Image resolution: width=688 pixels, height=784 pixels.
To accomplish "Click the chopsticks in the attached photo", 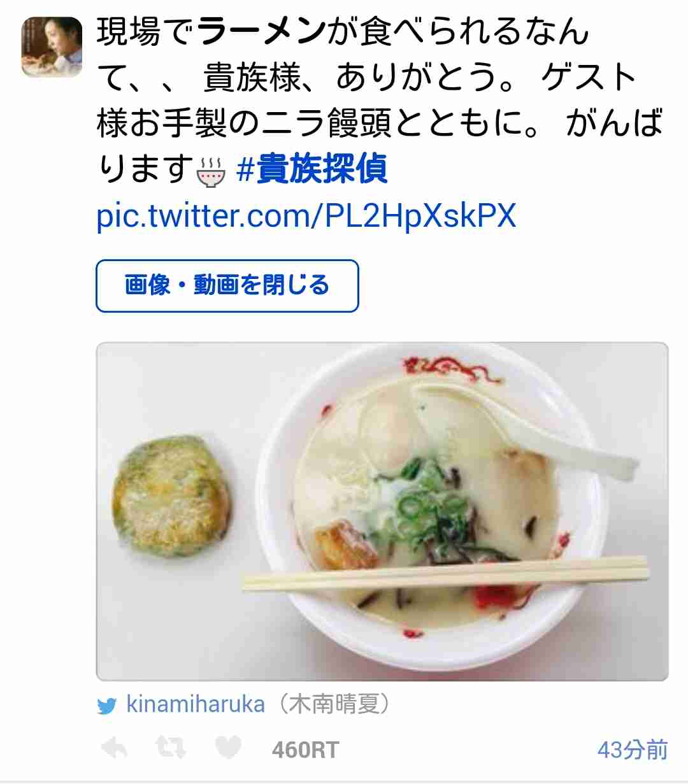I will tap(445, 572).
